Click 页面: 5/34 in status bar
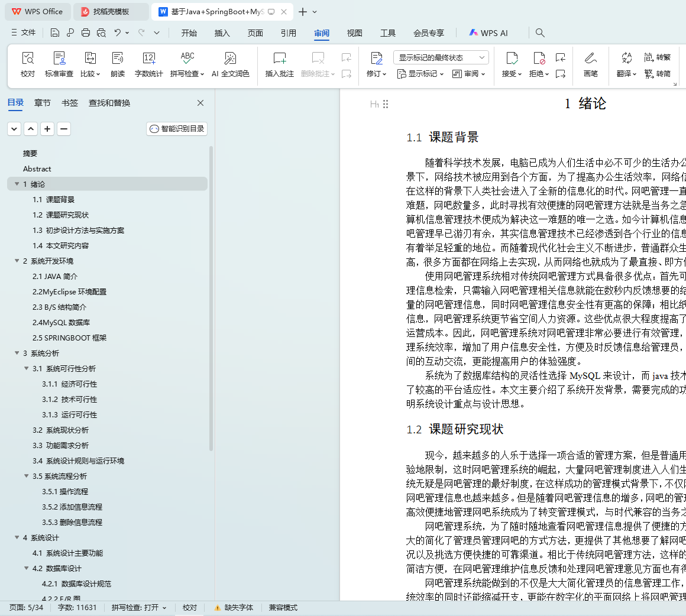686x616 pixels. point(26,608)
